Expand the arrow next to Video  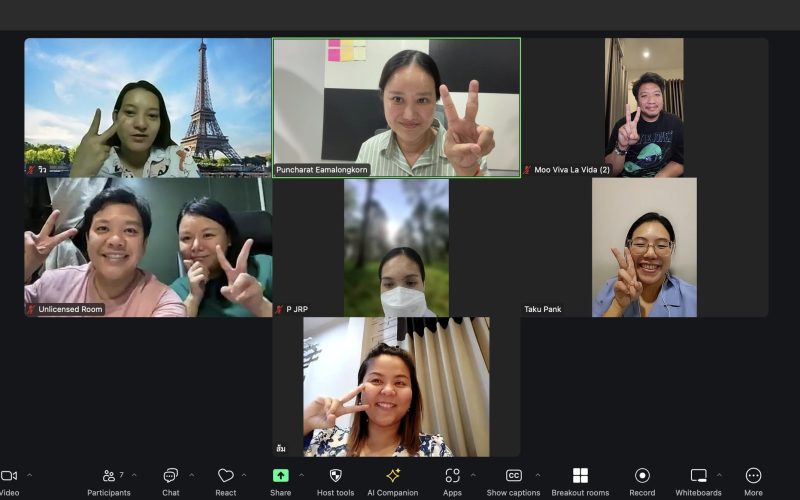[x=29, y=475]
